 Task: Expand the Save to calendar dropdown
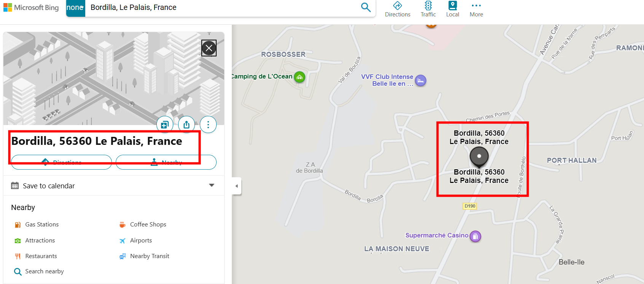pos(212,186)
